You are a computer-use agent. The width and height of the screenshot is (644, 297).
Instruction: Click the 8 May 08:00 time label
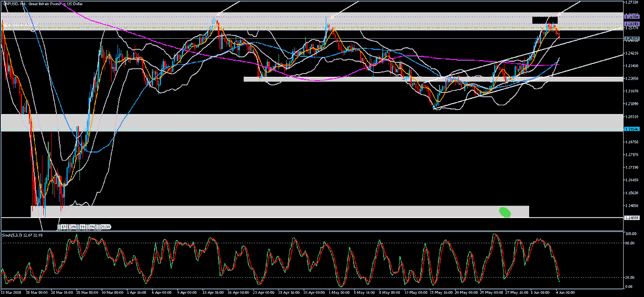coord(390,293)
